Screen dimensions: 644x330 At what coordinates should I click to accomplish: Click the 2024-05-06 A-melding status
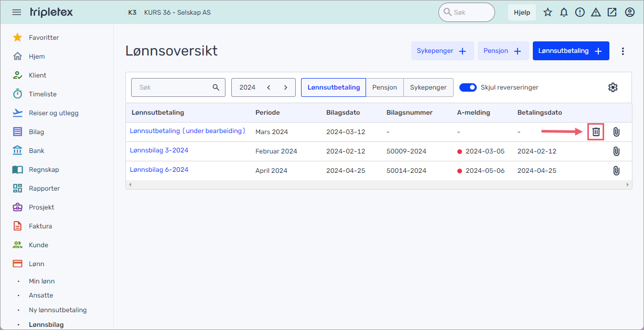[x=481, y=171]
